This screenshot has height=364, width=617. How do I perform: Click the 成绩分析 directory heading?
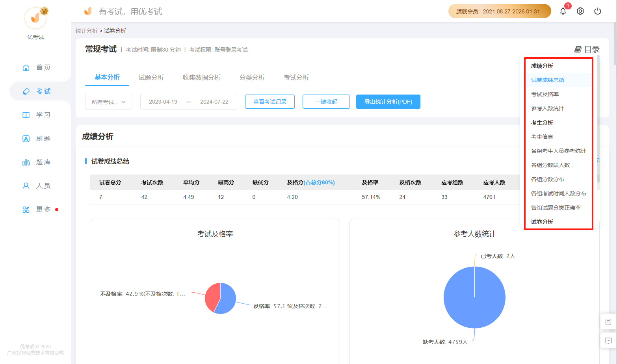(542, 66)
